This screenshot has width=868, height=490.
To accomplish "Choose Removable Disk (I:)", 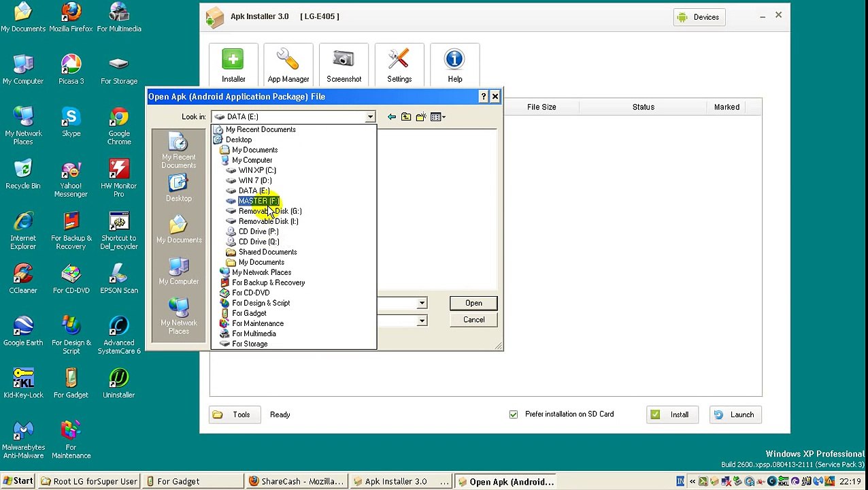I will pyautogui.click(x=268, y=221).
